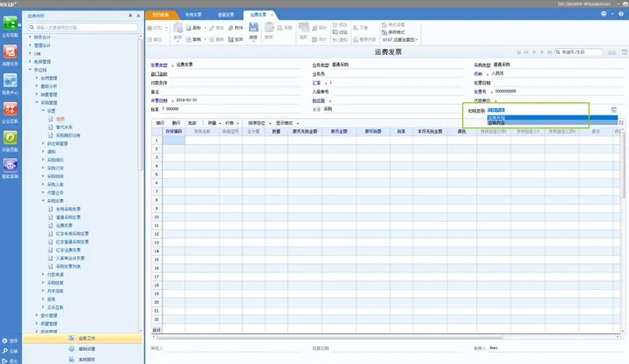
Task: Click the 选项 gear icon at bottom-left
Action: pos(4,340)
